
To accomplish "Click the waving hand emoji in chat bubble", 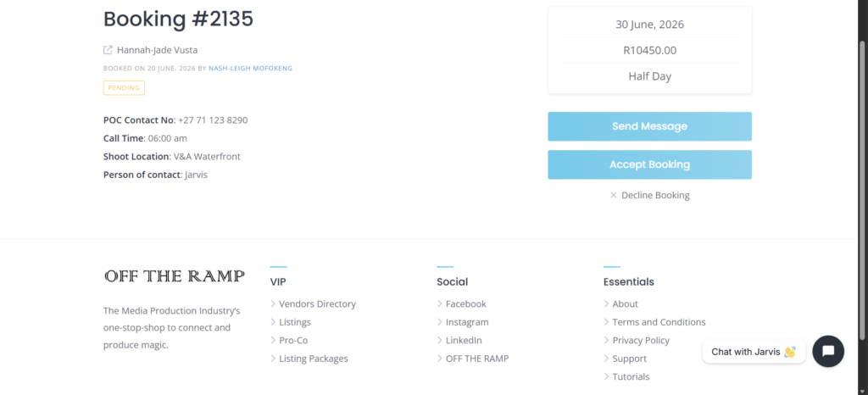I will [x=790, y=352].
